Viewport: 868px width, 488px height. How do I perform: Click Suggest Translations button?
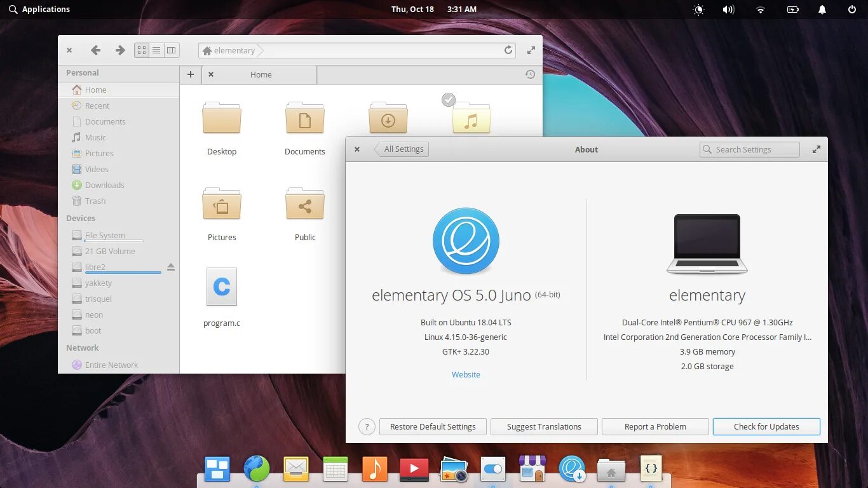(544, 426)
